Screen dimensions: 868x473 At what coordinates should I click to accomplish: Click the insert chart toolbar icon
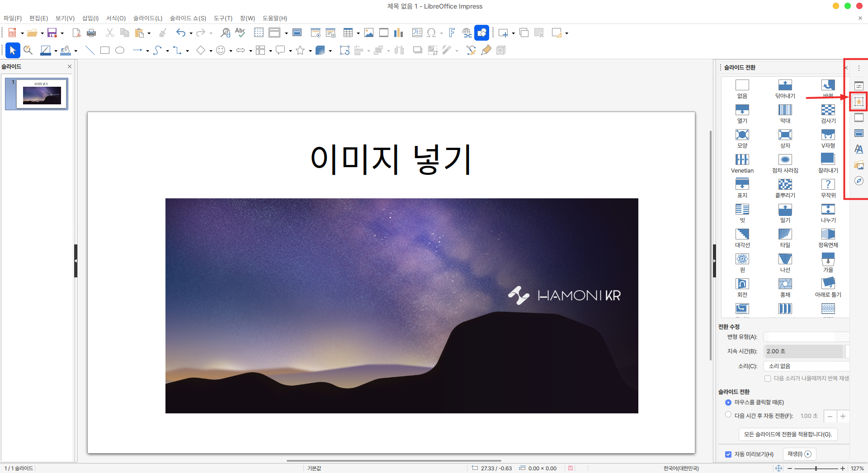tap(398, 33)
